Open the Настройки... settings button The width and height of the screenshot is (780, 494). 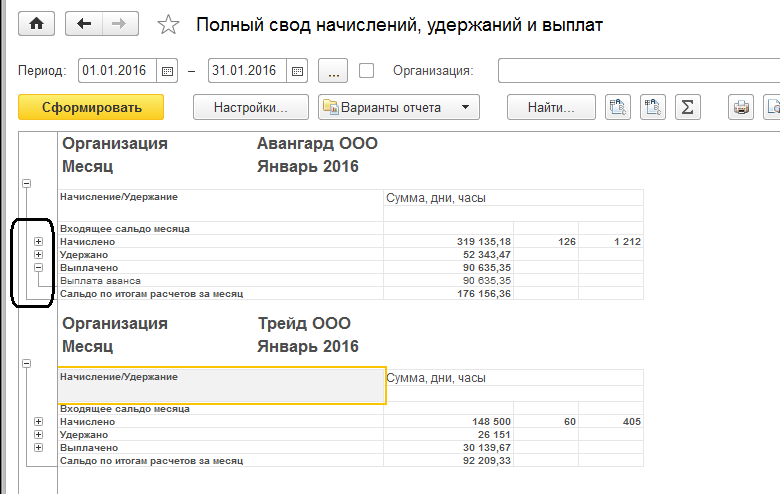(248, 107)
